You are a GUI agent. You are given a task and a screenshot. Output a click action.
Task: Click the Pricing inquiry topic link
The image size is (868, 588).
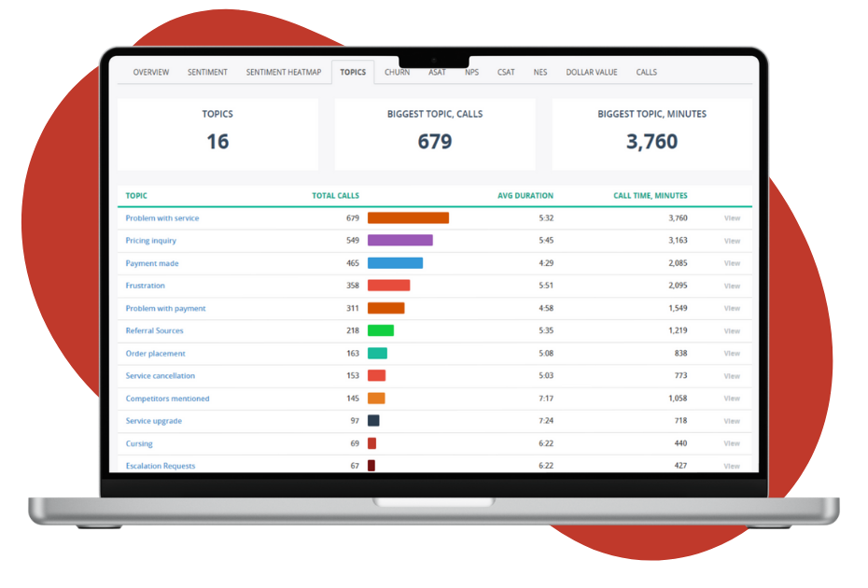(151, 241)
